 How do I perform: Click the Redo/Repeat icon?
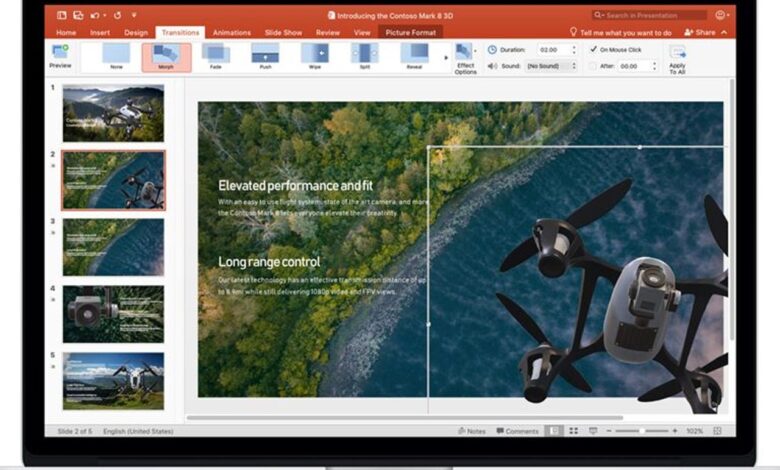pos(117,15)
